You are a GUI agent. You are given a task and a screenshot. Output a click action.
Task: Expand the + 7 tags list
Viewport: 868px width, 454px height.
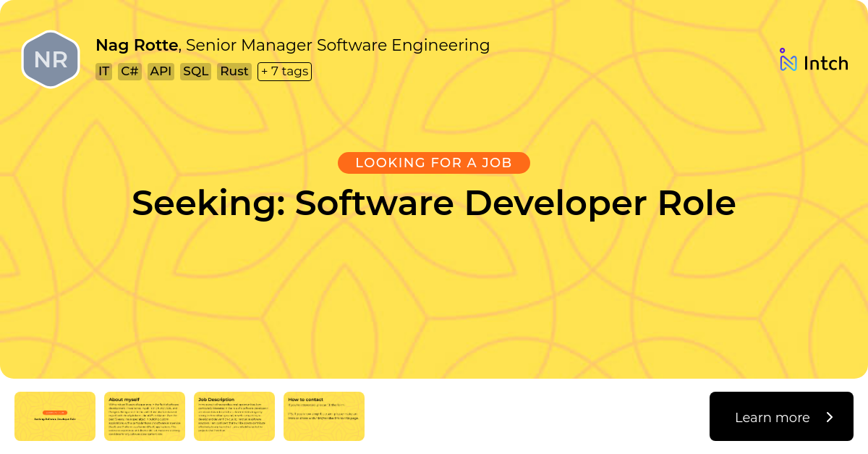tap(284, 72)
